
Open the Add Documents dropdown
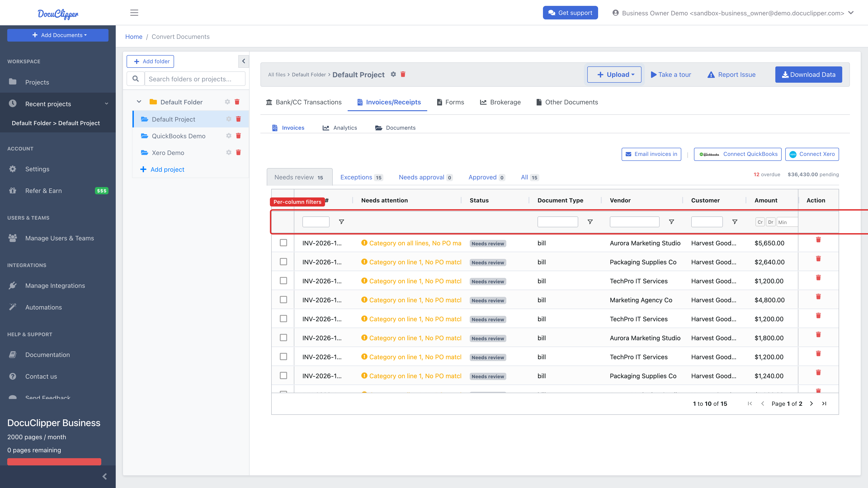[x=58, y=35]
